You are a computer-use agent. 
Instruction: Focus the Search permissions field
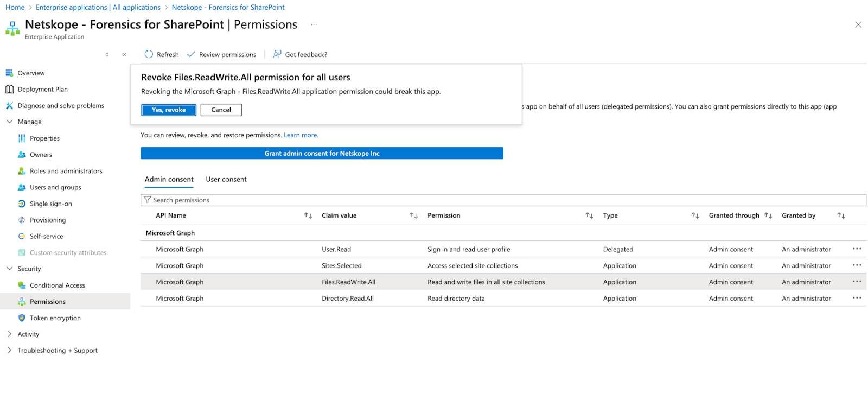click(x=503, y=200)
